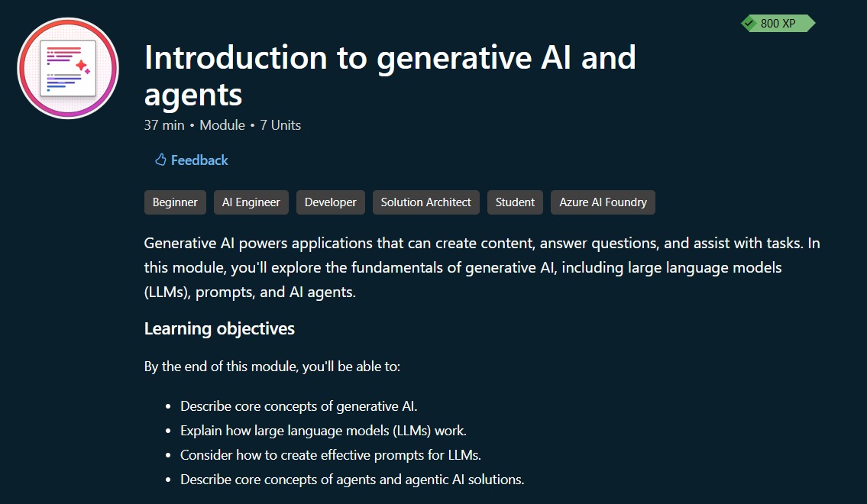Viewport: 867px width, 504px height.
Task: Open the Feedback link
Action: pyautogui.click(x=191, y=160)
